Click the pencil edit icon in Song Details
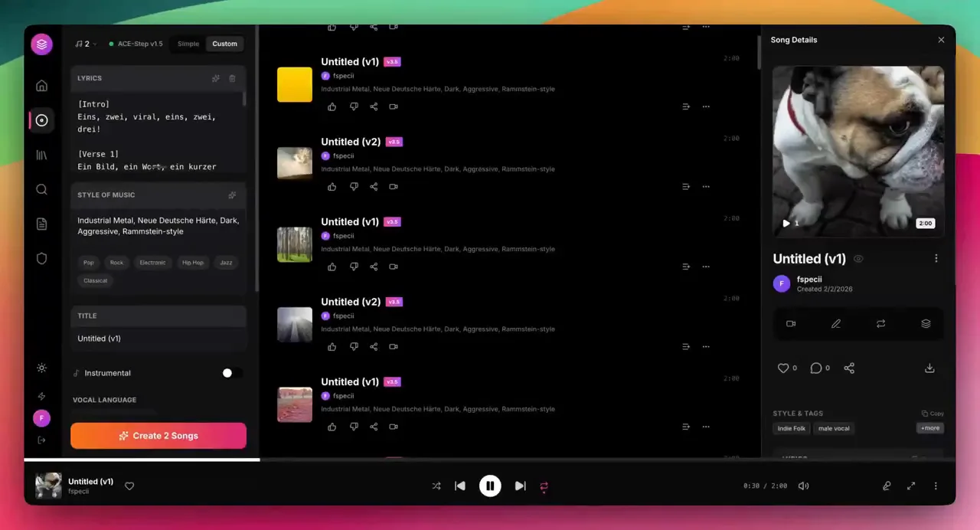980x530 pixels. 836,324
